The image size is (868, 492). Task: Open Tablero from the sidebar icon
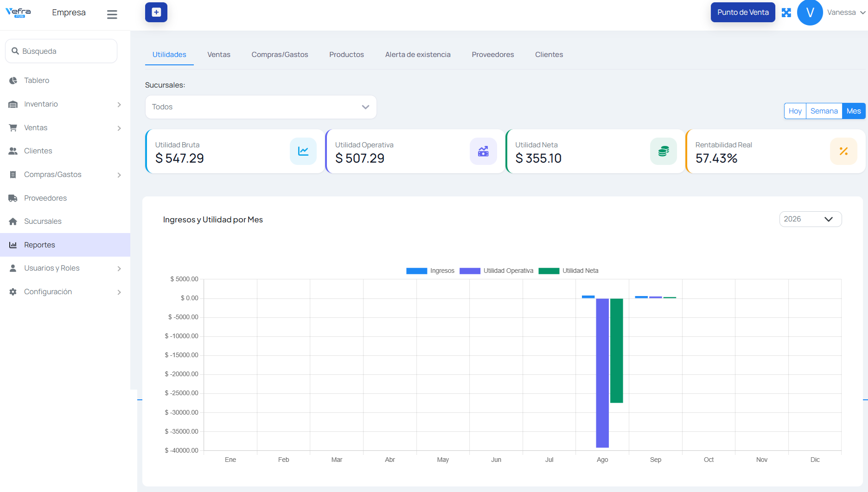(13, 81)
